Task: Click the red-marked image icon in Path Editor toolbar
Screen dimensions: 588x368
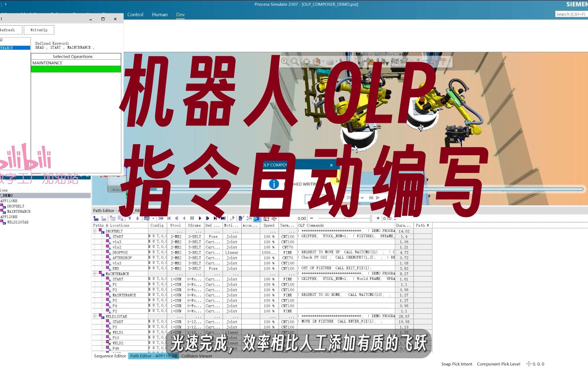Action: [x=266, y=218]
